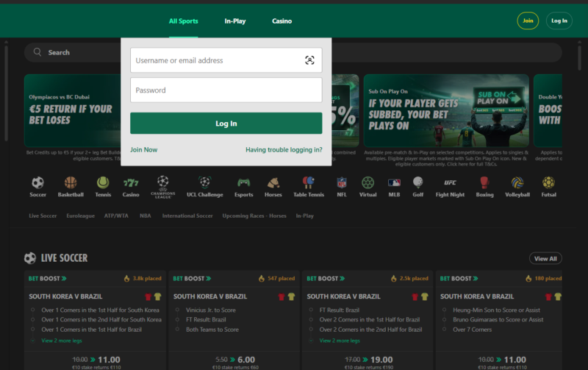Click the In-Play quick link
The image size is (588, 370).
304,216
